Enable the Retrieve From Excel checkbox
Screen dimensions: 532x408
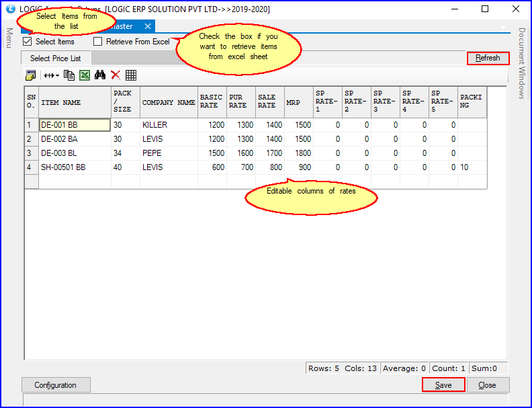coord(97,42)
